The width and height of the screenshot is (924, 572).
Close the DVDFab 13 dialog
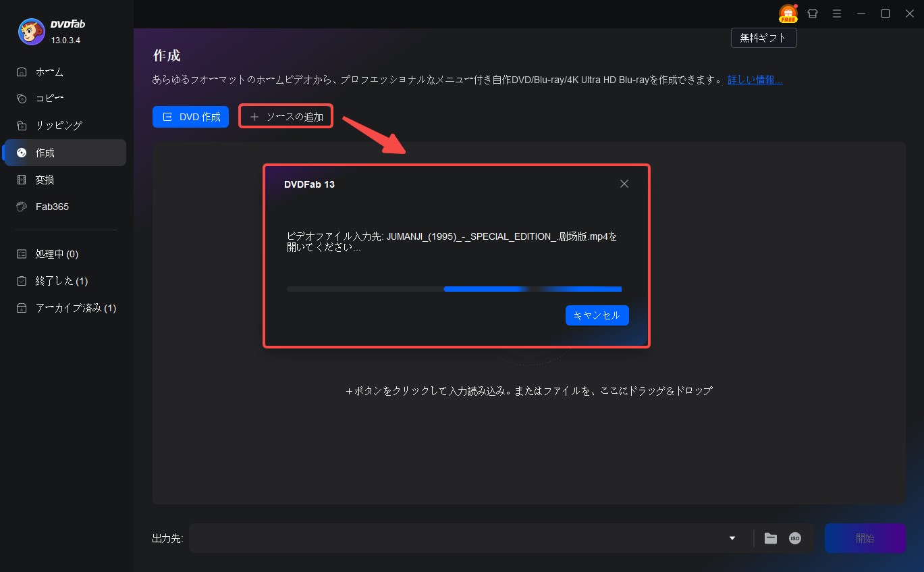coord(624,184)
